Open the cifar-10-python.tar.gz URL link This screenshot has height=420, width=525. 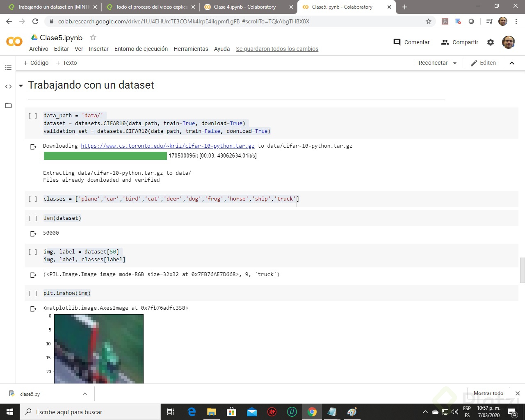coord(167,146)
